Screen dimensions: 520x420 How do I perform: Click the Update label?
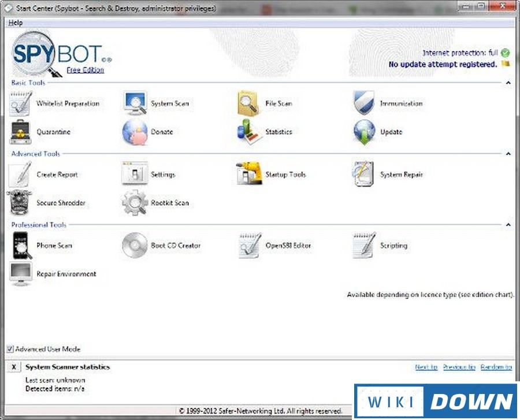coord(391,132)
